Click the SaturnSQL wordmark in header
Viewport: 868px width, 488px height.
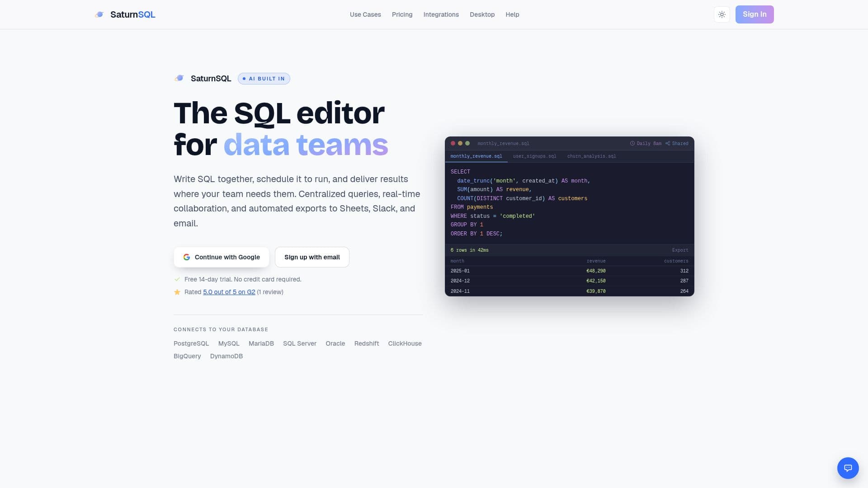point(133,14)
